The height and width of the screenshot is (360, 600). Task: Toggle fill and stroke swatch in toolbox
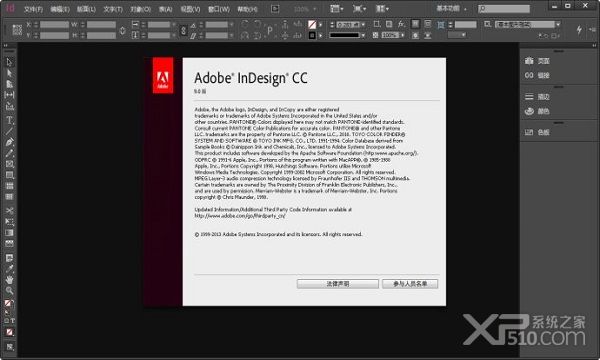[8, 304]
